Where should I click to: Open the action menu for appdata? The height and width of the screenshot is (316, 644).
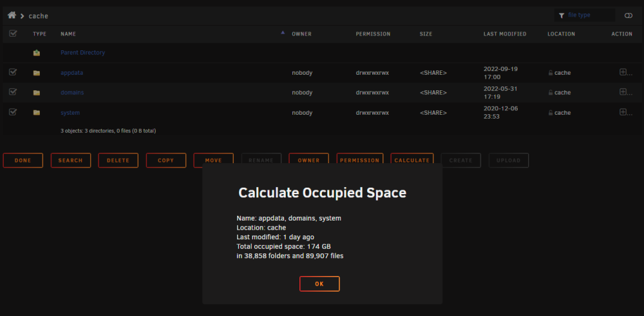(x=625, y=72)
